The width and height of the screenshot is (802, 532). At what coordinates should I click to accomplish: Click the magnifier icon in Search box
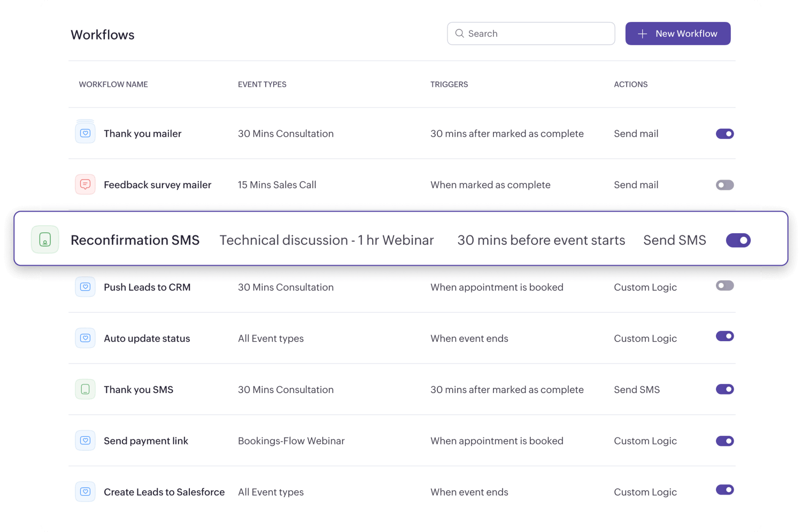(459, 33)
